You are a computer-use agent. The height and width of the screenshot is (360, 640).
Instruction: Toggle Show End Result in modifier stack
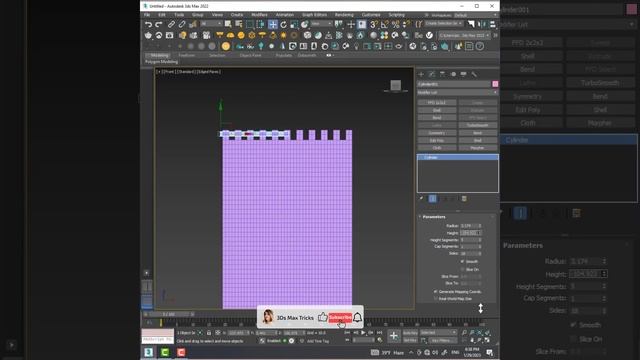(x=433, y=199)
